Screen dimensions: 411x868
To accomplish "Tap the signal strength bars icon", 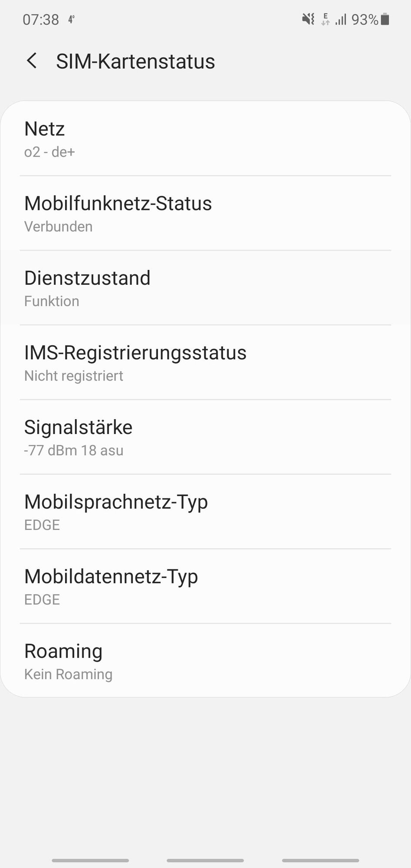I will (x=341, y=19).
